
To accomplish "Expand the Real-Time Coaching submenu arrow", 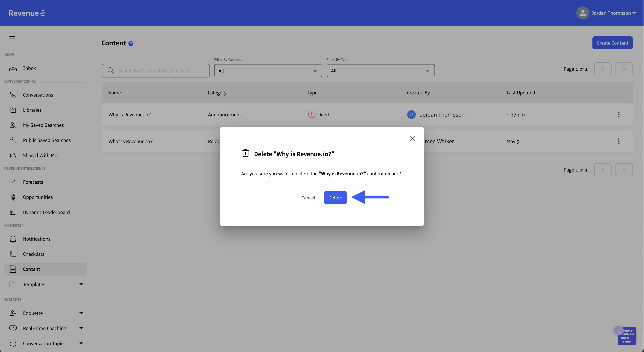I will point(81,328).
